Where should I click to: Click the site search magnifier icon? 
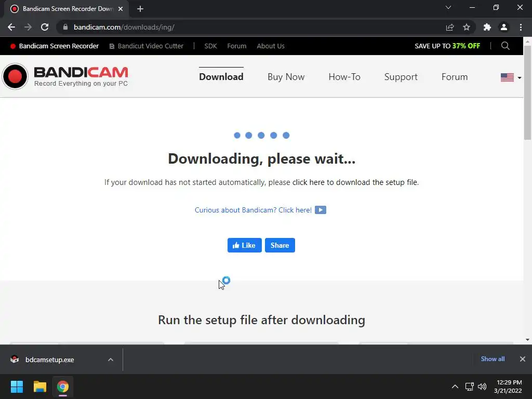505,46
